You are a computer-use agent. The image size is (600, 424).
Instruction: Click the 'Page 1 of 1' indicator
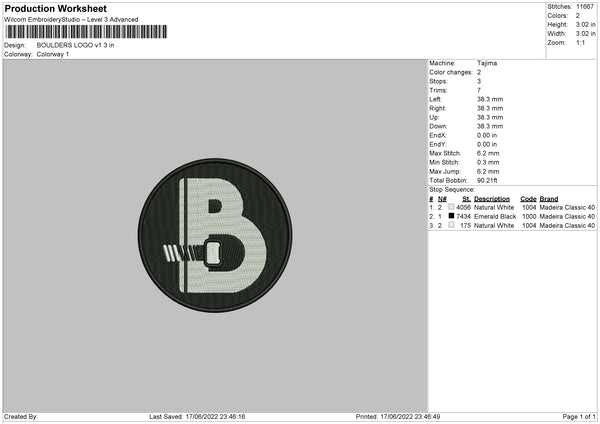[x=579, y=417]
